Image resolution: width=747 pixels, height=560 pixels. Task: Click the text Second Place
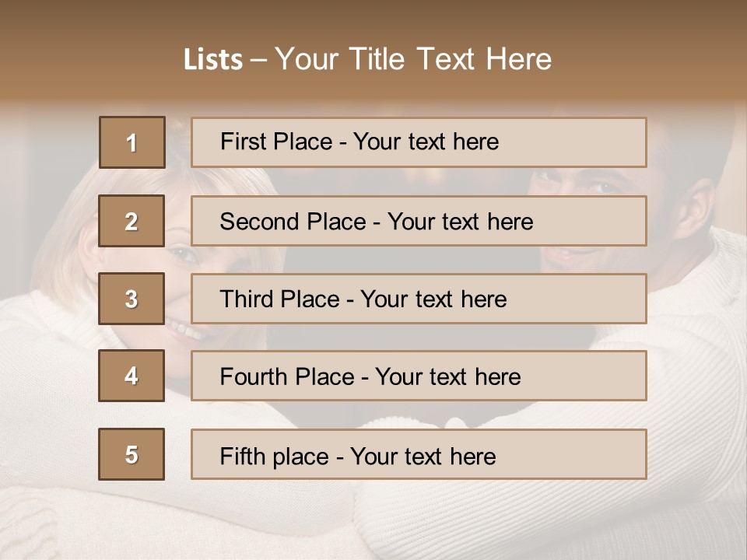click(293, 222)
